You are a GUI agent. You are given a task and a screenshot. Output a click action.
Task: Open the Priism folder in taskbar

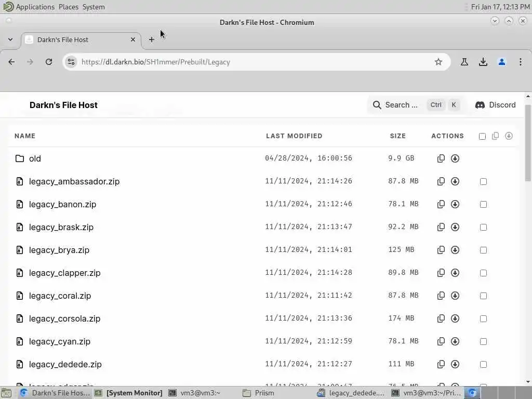tap(259, 393)
